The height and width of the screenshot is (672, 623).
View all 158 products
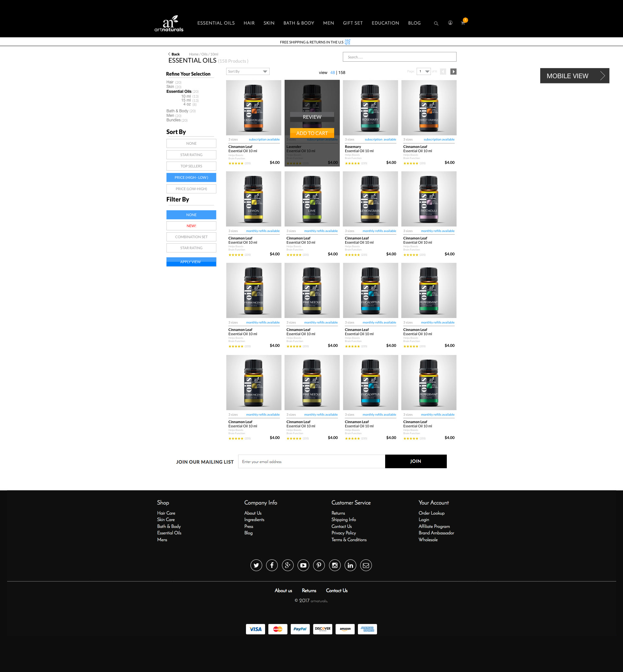[x=342, y=72]
